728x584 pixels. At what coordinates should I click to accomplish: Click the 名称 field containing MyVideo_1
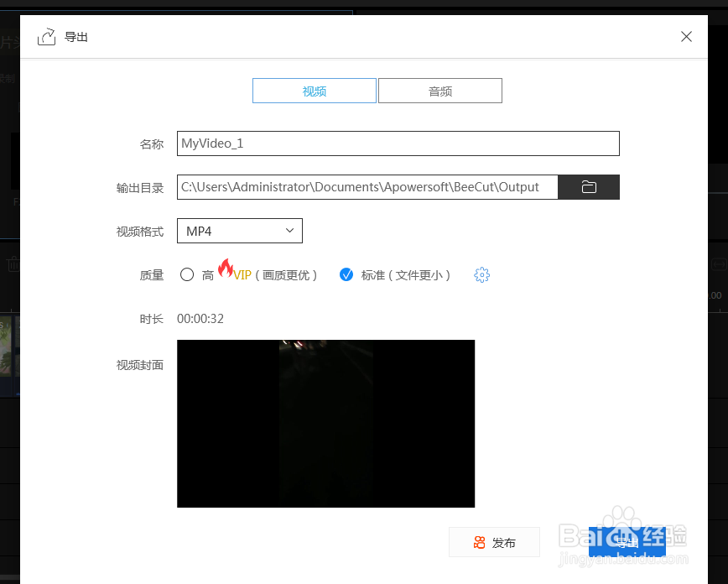pos(398,143)
